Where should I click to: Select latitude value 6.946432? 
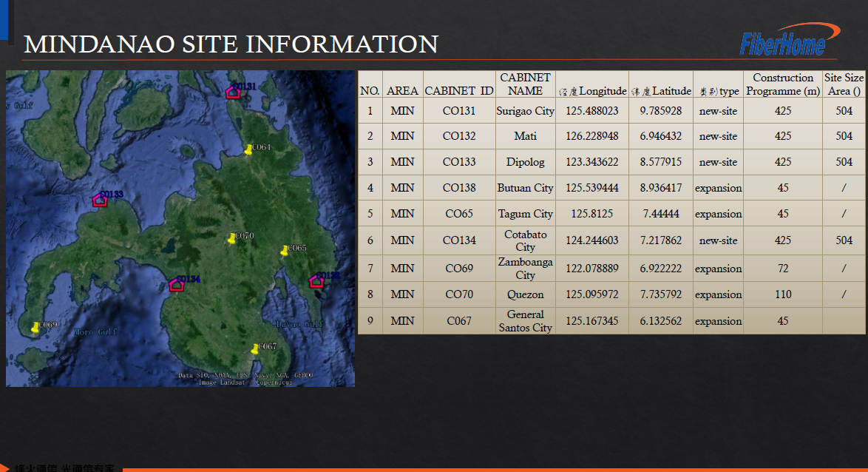pyautogui.click(x=661, y=135)
